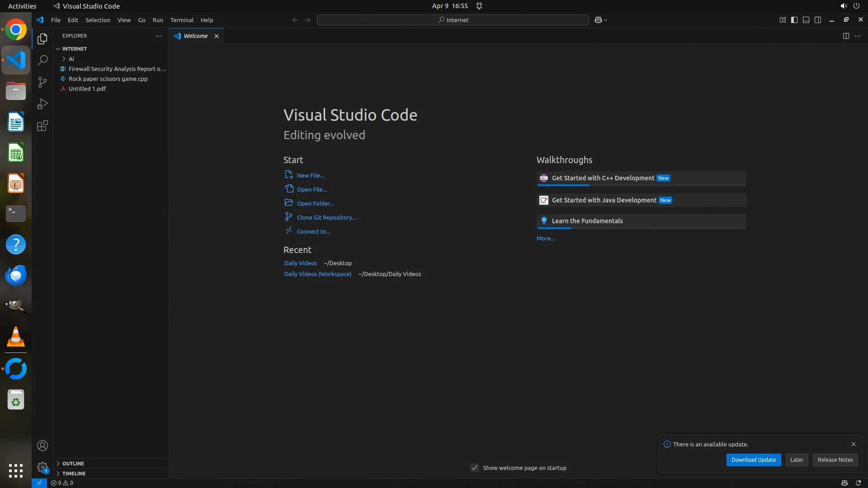Image resolution: width=868 pixels, height=488 pixels.
Task: Uncheck Show welcome page on startup
Action: coord(475,468)
